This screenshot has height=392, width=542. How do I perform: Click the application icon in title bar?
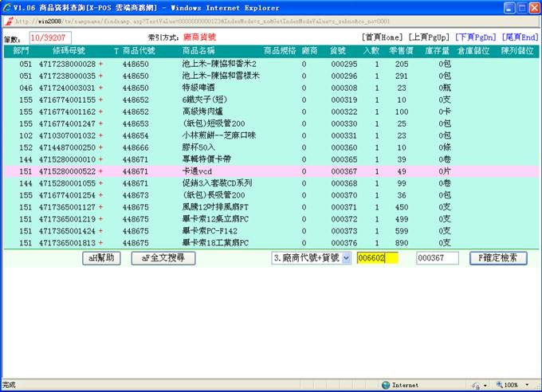point(7,7)
